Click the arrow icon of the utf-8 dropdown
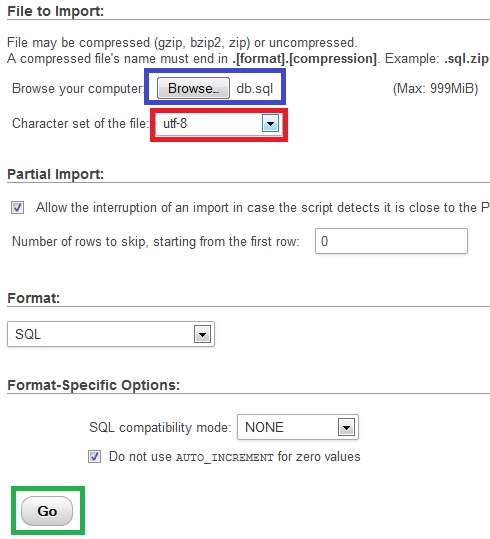This screenshot has height=539, width=490. point(270,124)
